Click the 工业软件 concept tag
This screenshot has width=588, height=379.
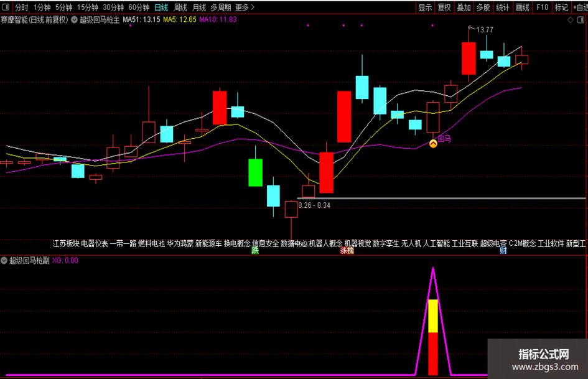point(551,243)
